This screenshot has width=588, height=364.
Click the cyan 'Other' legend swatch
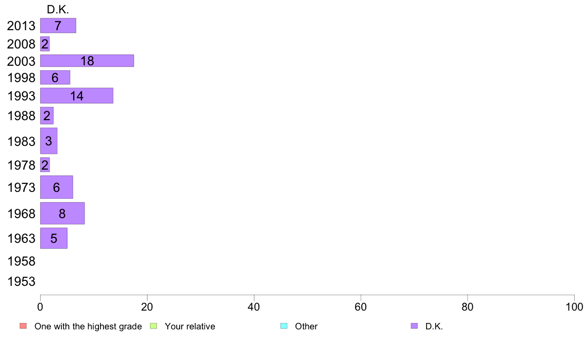pos(284,326)
